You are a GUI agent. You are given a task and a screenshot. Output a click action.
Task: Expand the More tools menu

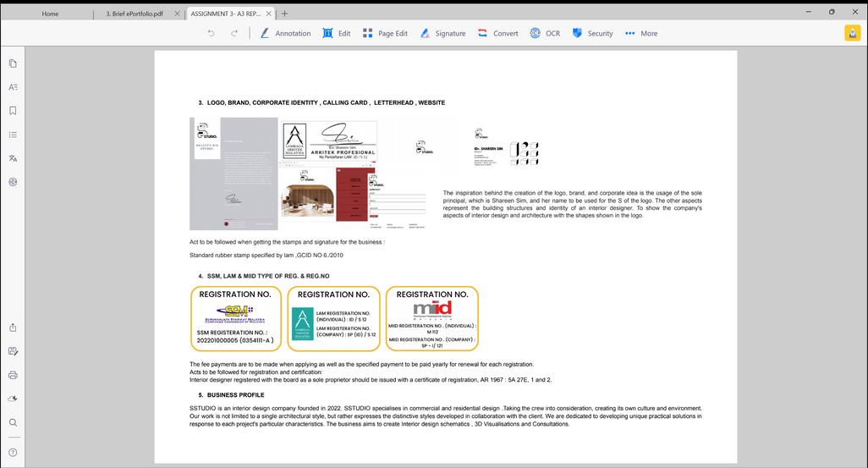[x=641, y=33]
